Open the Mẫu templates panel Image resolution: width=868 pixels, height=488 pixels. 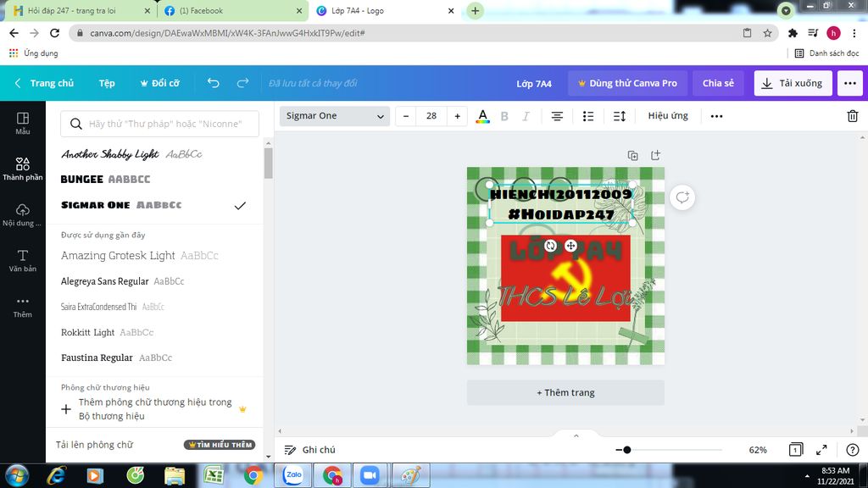tap(23, 124)
